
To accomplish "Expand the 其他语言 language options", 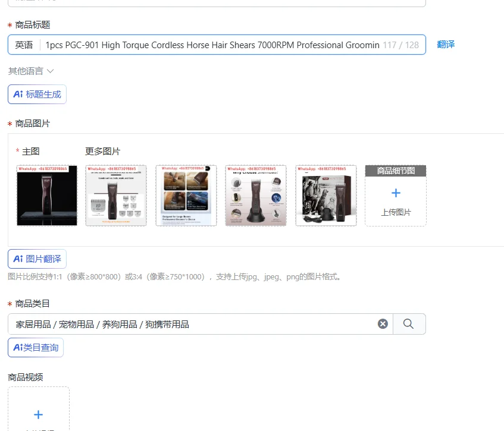I will [x=31, y=71].
